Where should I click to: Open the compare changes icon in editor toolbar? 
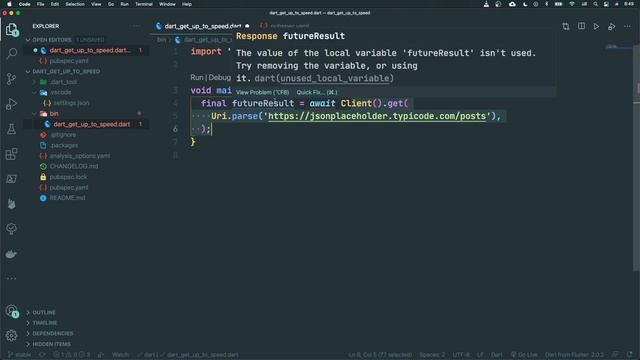tap(566, 27)
